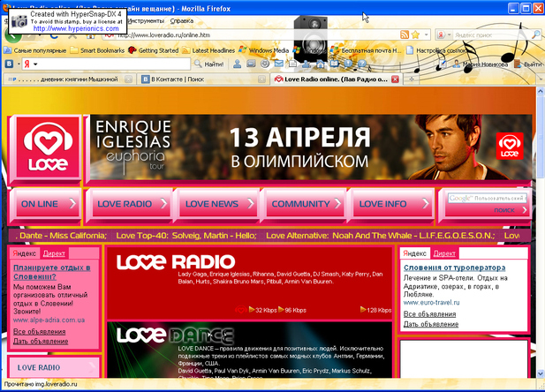Close the Love Radio online tab
The width and height of the screenshot is (545, 392).
click(x=395, y=79)
